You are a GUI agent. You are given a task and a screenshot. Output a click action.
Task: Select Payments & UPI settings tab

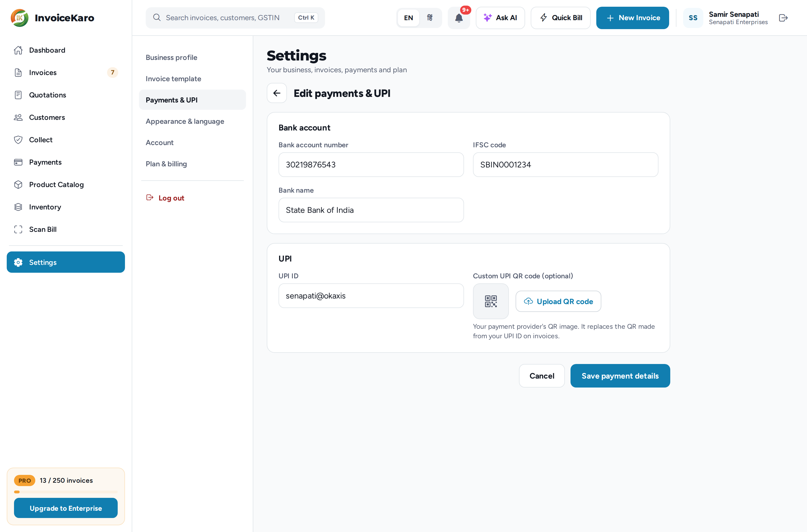point(192,100)
